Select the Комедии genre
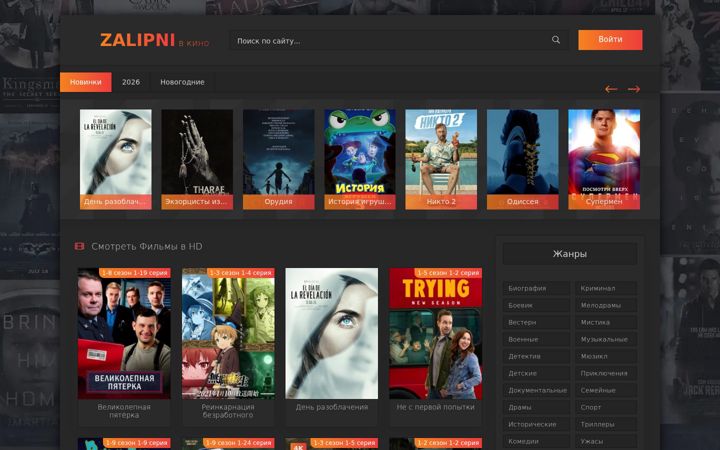 click(x=536, y=441)
